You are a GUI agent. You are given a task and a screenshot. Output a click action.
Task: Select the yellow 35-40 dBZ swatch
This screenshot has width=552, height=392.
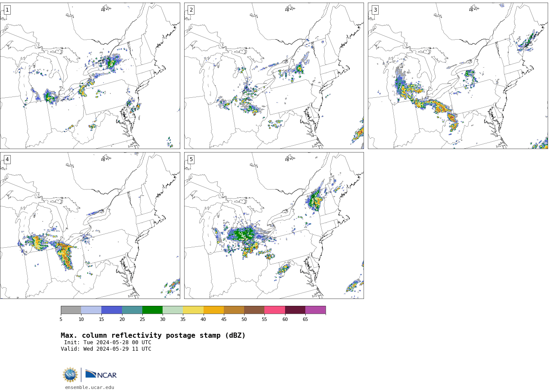pos(193,310)
